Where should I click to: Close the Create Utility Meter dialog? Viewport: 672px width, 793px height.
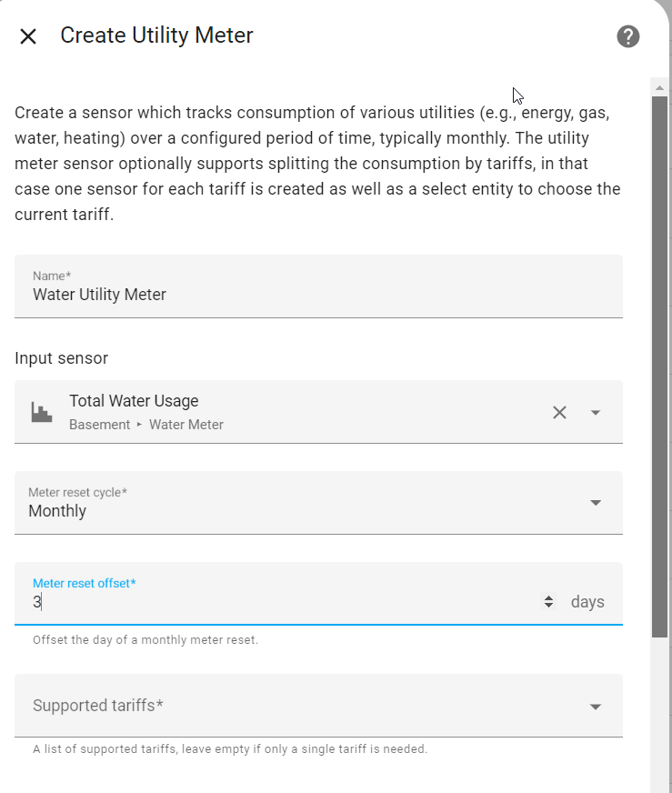coord(28,36)
